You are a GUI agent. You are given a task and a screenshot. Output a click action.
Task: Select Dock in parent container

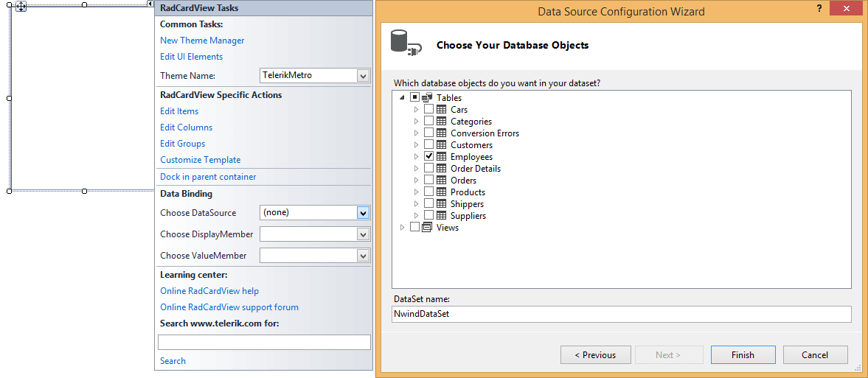coord(208,177)
